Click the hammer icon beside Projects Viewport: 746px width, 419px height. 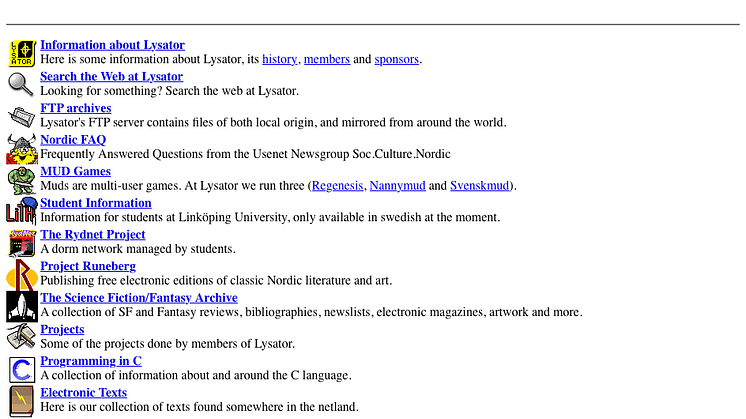tap(21, 337)
